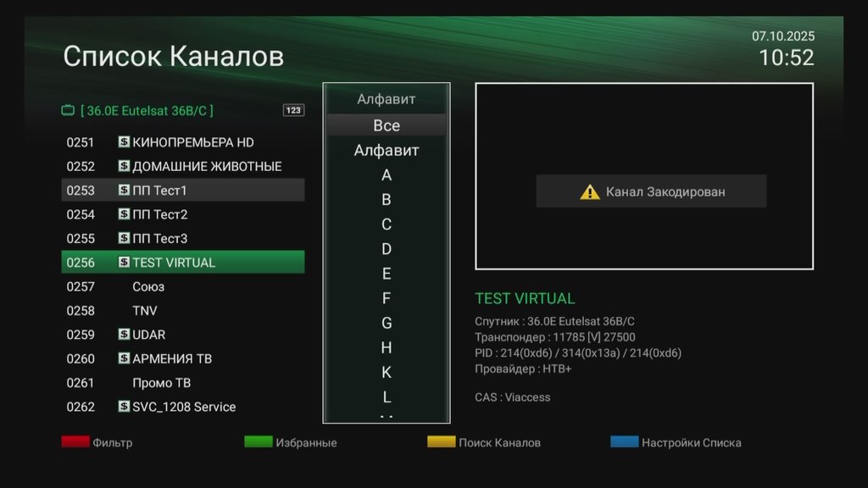Filter channels by letter A
Viewport: 868px width, 488px height.
pyautogui.click(x=387, y=175)
